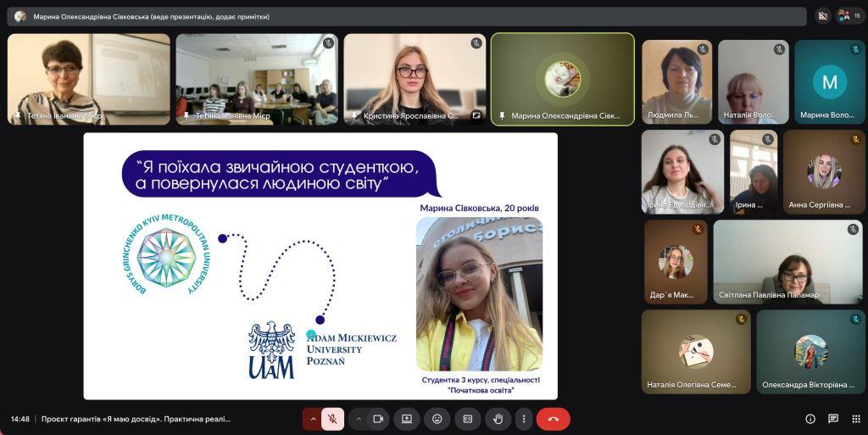The width and height of the screenshot is (868, 435).
Task: Open the in-call chat panel
Action: click(x=833, y=419)
